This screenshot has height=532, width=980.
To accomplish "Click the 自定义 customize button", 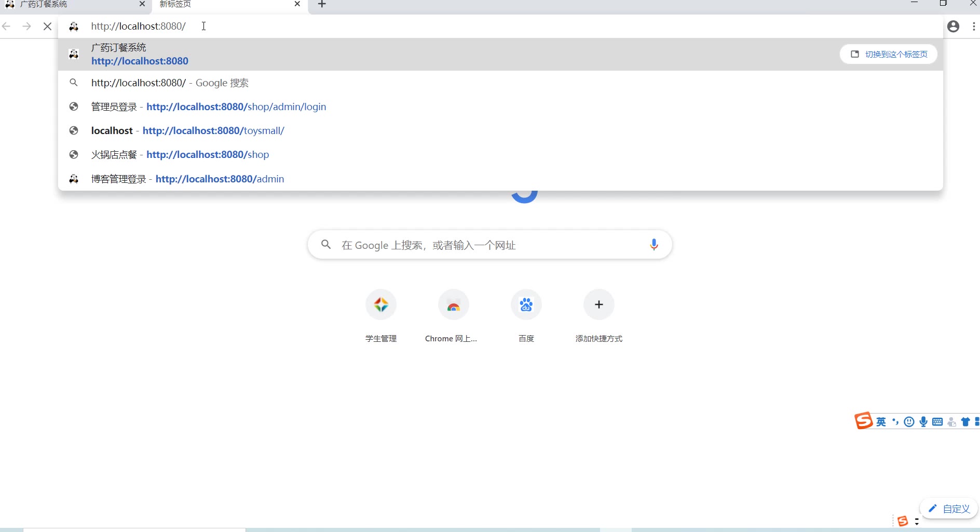I will point(949,509).
